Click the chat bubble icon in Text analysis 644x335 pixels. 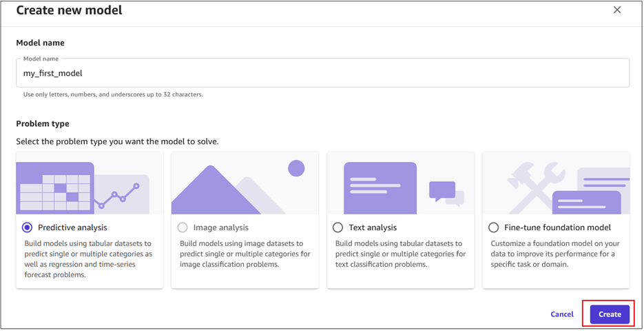pyautogui.click(x=444, y=190)
